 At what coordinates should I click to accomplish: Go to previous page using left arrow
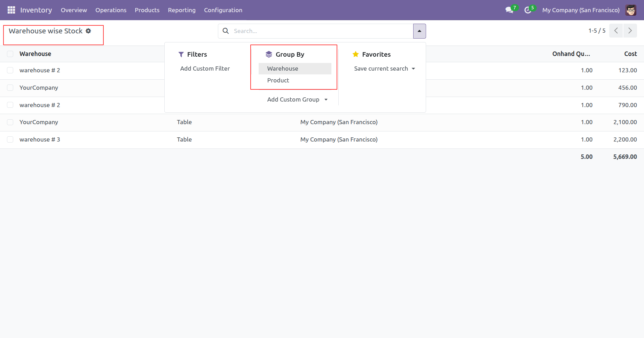point(616,31)
